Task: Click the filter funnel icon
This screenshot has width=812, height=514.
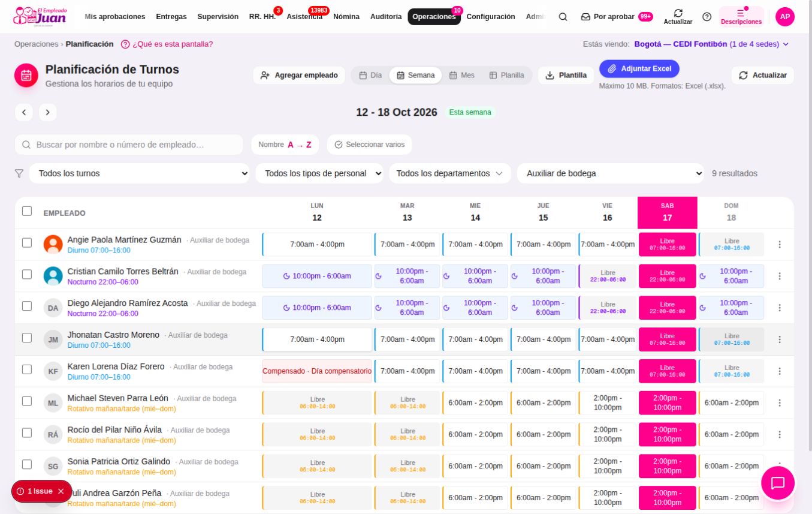Action: point(19,173)
